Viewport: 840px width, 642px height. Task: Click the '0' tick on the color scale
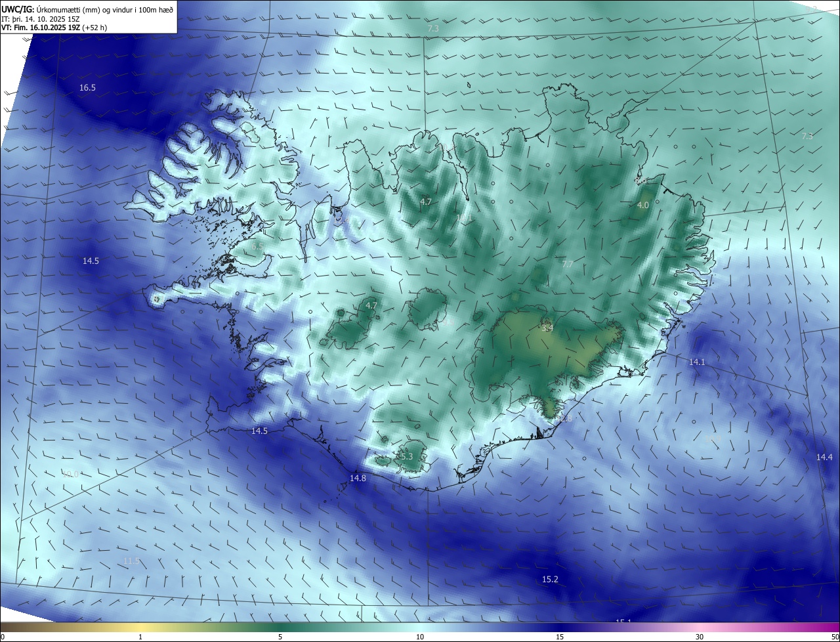tap(3, 637)
